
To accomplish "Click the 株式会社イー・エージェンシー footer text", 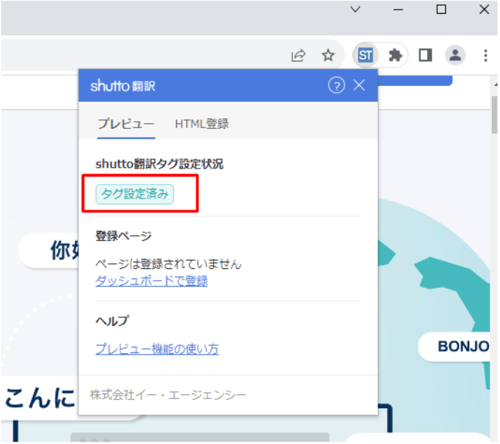I will (x=168, y=395).
